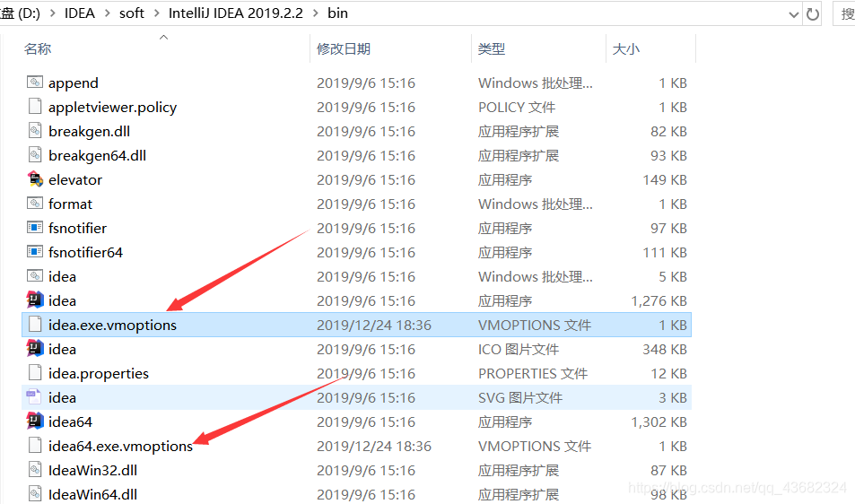Select the idea.properties file name
The width and height of the screenshot is (855, 504).
pyautogui.click(x=98, y=374)
